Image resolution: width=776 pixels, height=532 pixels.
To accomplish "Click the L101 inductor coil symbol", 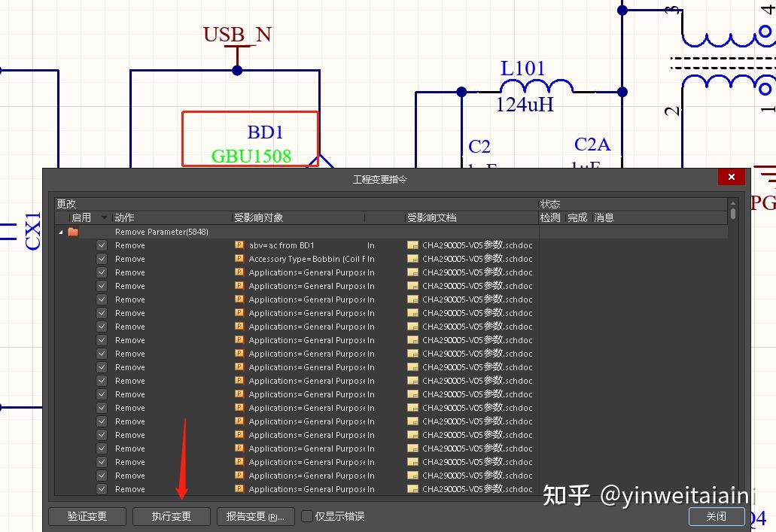I will click(537, 86).
